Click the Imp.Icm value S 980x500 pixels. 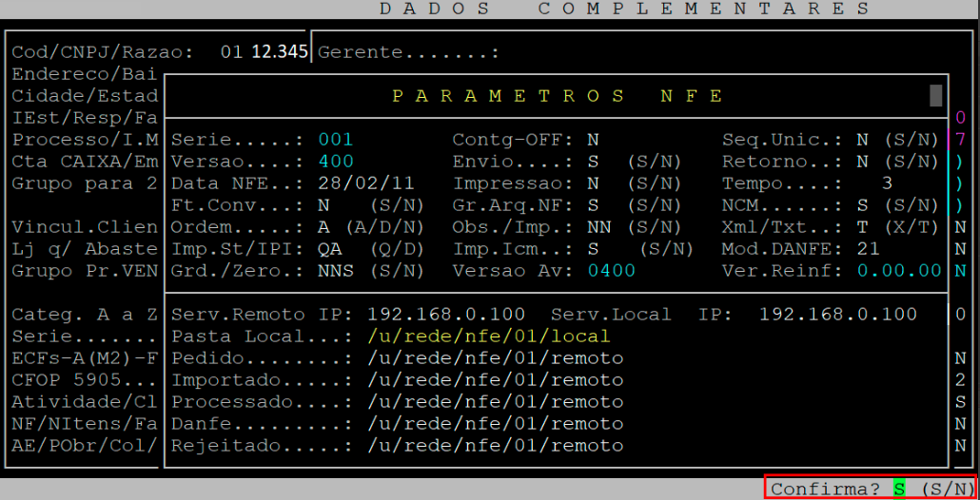click(x=593, y=249)
